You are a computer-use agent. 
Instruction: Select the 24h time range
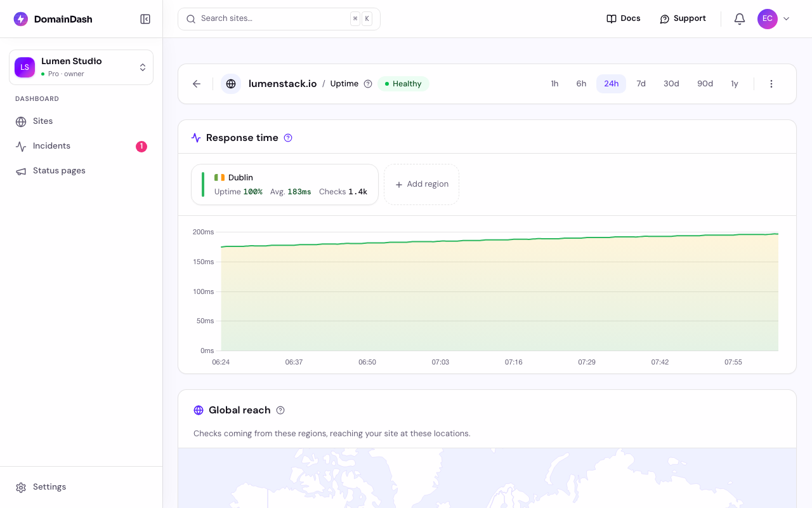(x=612, y=84)
